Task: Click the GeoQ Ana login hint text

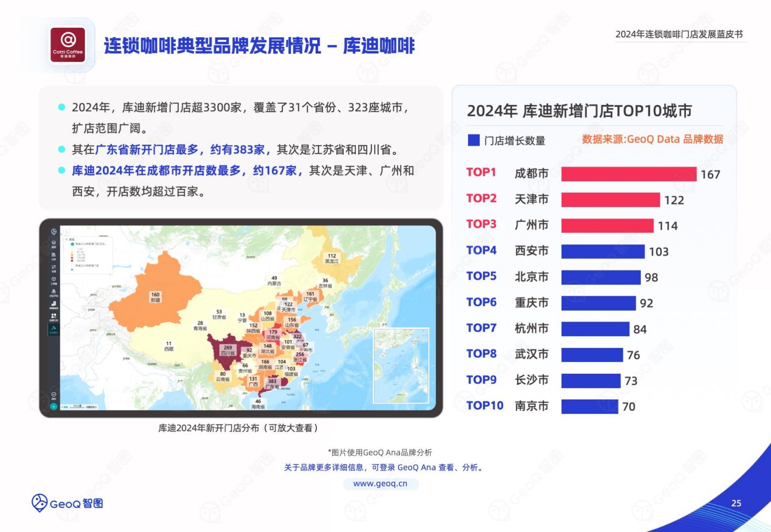Action: point(384,467)
